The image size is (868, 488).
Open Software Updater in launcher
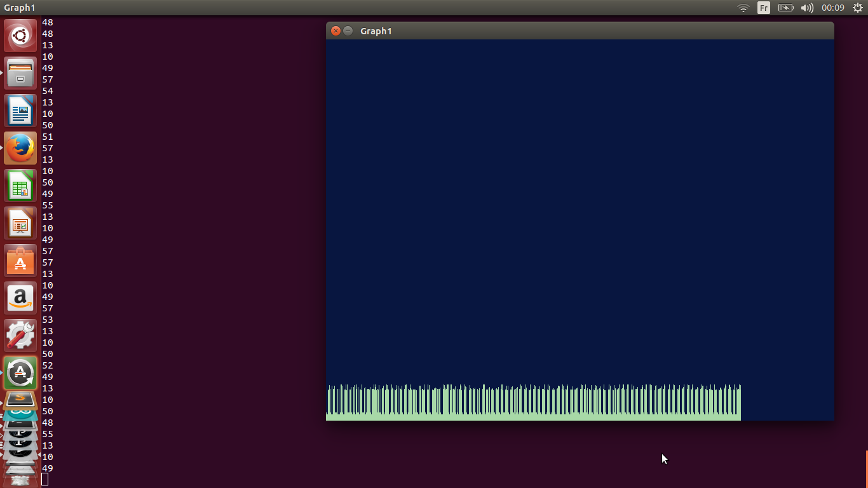pos(20,373)
